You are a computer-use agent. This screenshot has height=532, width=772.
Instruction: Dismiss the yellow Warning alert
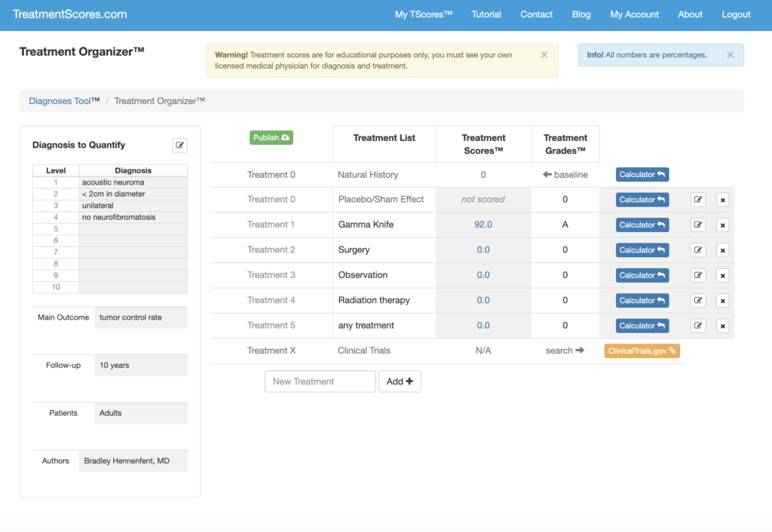point(544,55)
